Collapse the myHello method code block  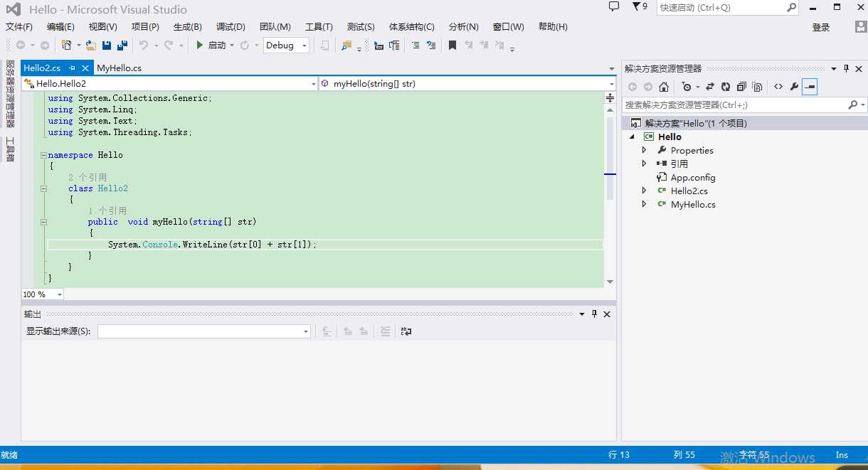43,222
